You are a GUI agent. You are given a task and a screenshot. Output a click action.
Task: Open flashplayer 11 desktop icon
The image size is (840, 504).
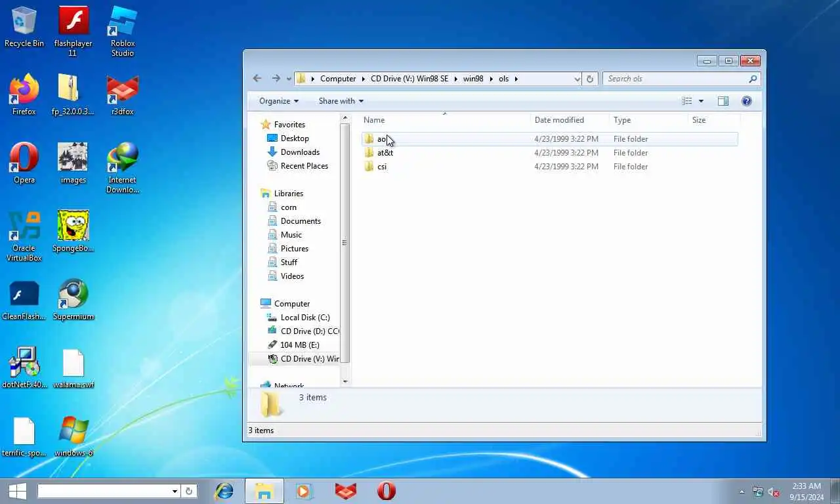click(73, 31)
